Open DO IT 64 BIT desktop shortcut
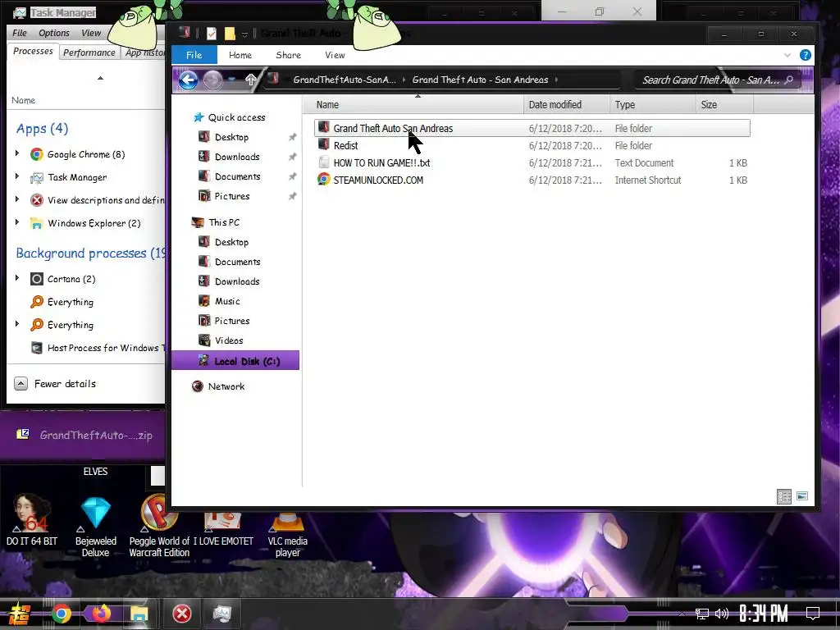This screenshot has width=840, height=630. click(32, 521)
